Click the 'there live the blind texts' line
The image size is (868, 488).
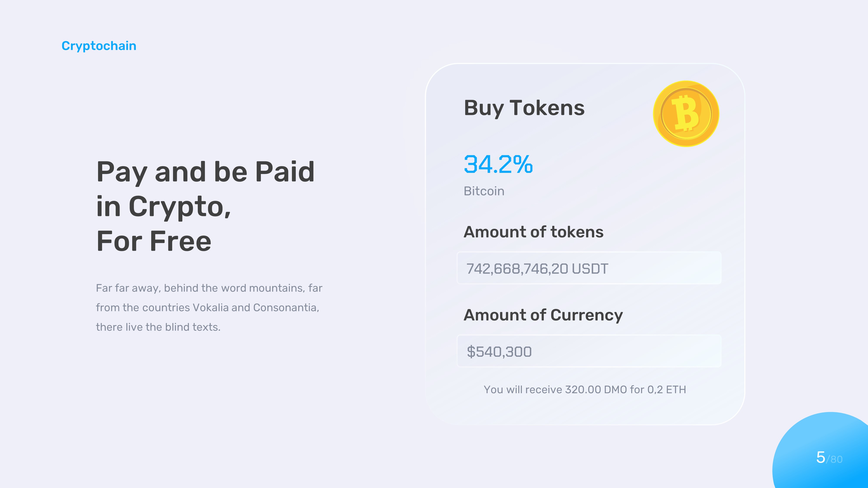(158, 327)
